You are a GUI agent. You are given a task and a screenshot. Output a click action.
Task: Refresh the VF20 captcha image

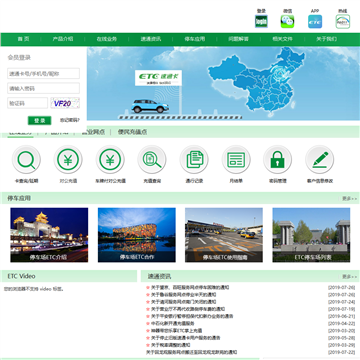pos(65,103)
